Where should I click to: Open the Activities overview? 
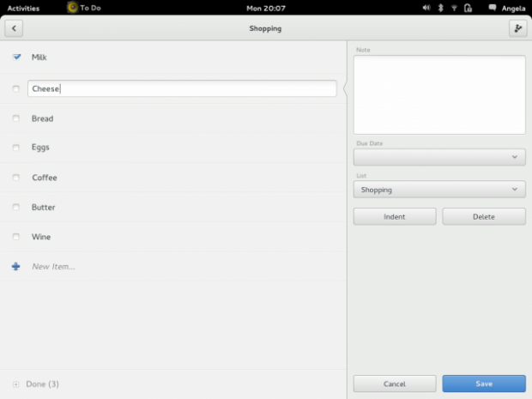pyautogui.click(x=23, y=8)
